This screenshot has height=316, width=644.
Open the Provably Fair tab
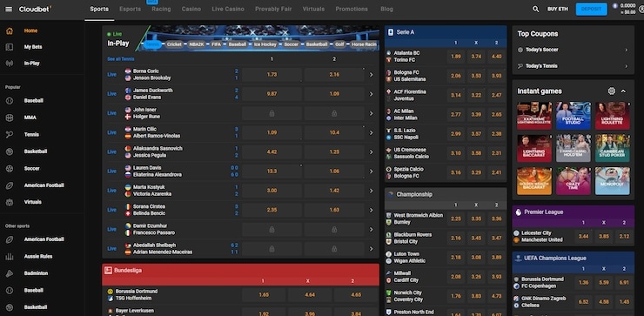coord(273,9)
